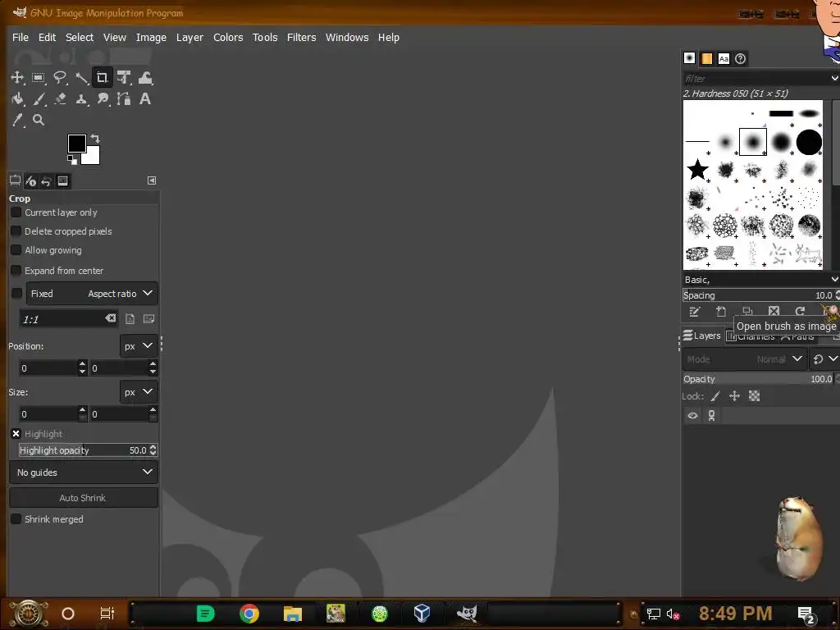Click the Refresh brushes icon
Image resolution: width=840 pixels, height=630 pixels.
[x=800, y=311]
